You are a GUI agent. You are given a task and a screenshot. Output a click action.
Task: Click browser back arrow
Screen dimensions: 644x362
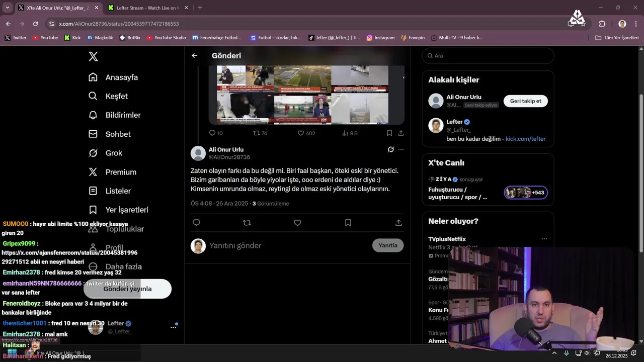[8, 24]
